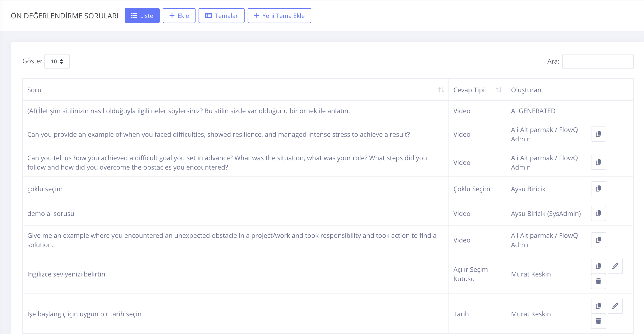Copy the 'İngilizce seviyenizi belirtin' question
644x334 pixels.
click(598, 266)
